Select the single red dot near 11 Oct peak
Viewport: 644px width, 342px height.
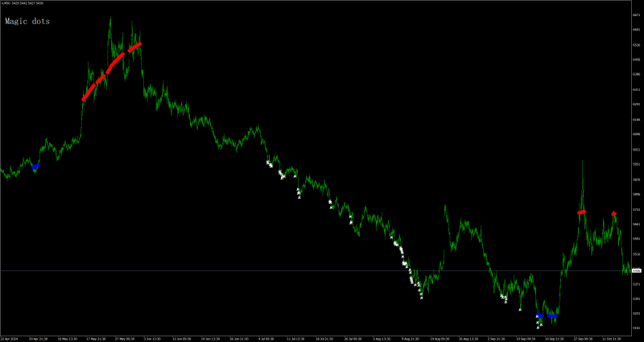613,214
